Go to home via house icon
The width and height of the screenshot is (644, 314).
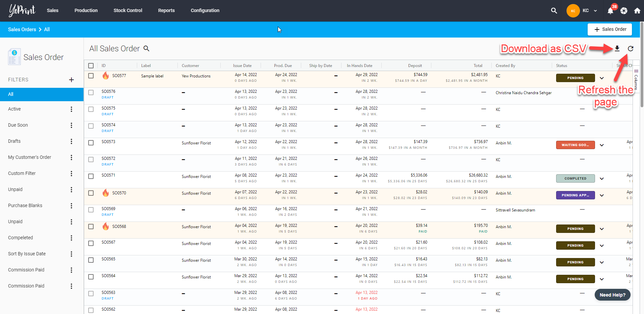pyautogui.click(x=637, y=11)
